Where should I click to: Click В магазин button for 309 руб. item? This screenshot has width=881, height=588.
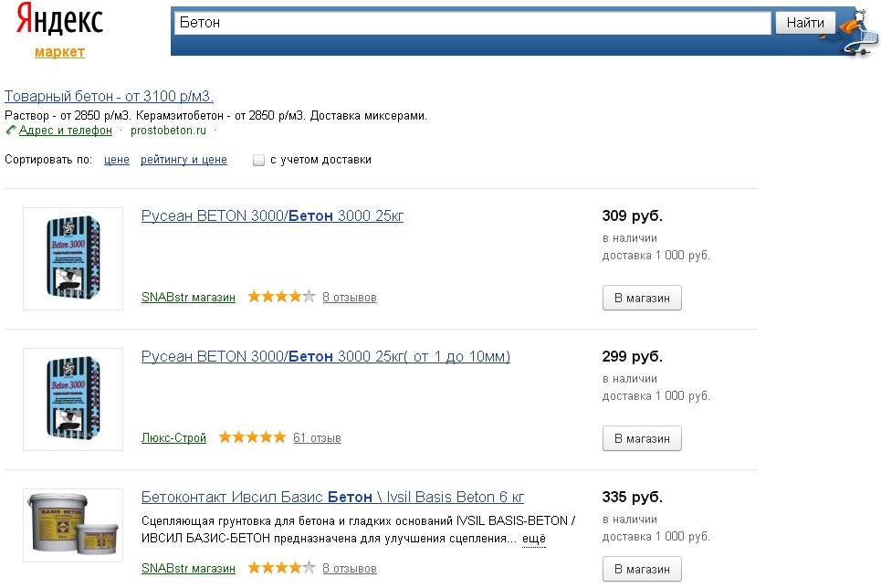tap(642, 298)
